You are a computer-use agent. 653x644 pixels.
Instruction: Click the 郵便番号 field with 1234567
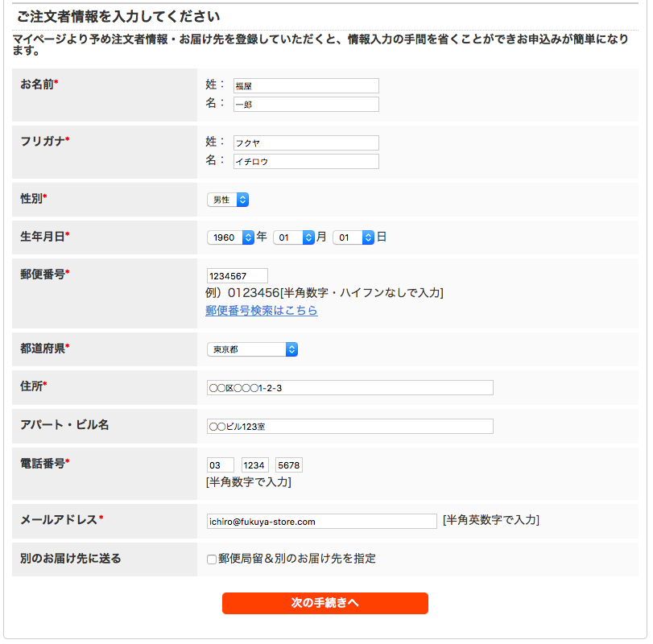pyautogui.click(x=237, y=276)
